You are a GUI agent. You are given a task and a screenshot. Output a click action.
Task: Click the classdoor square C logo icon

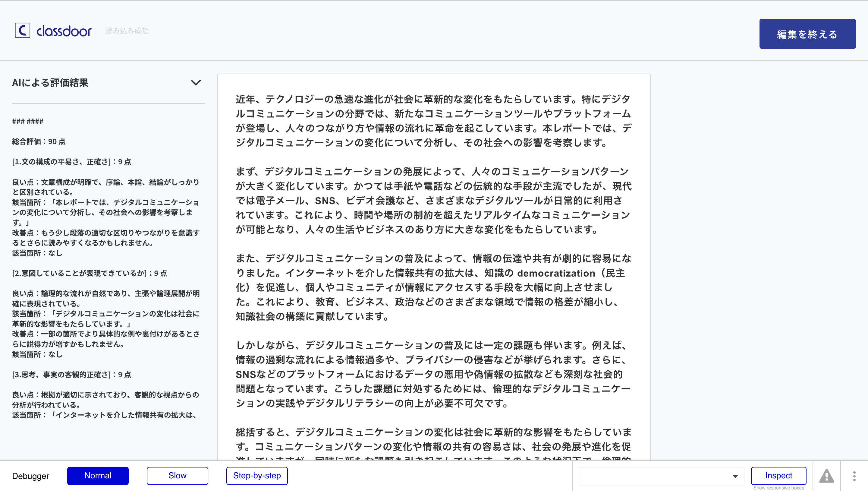(22, 31)
